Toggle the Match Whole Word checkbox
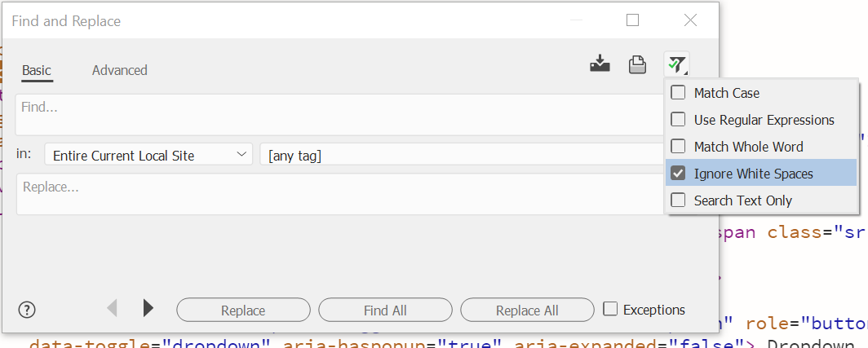The image size is (868, 348). (x=678, y=147)
